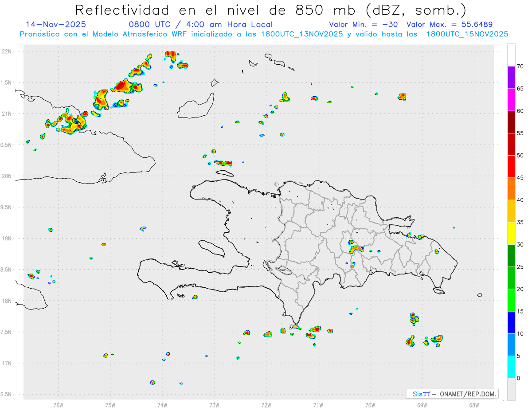532x411 pixels.
Task: Select the date text "14-Nov-2025"
Action: [x=56, y=24]
